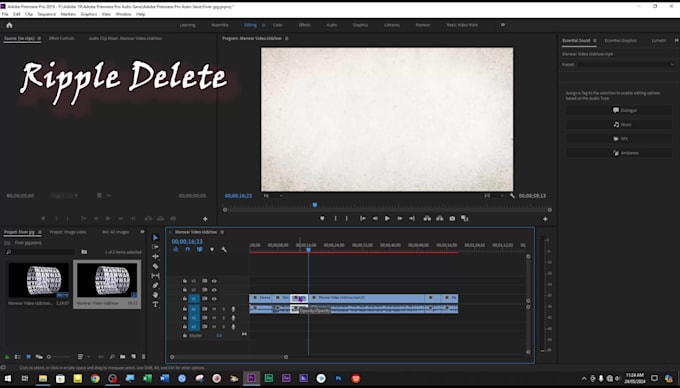Add Marker in the Program monitor
Viewport: 680px width, 388px height.
pos(322,218)
